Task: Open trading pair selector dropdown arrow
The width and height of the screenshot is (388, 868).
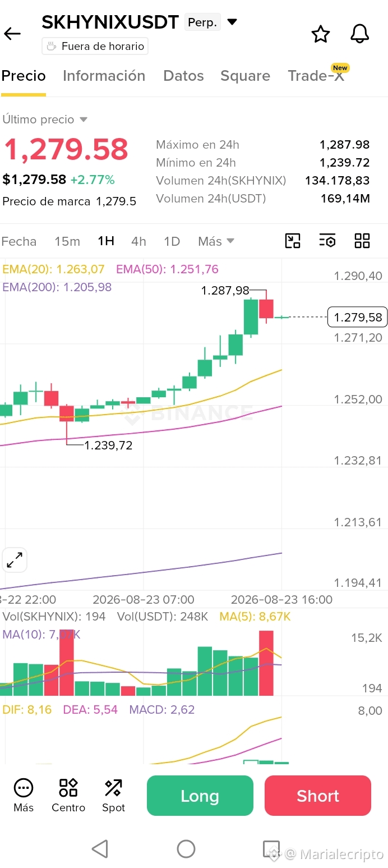Action: (232, 22)
